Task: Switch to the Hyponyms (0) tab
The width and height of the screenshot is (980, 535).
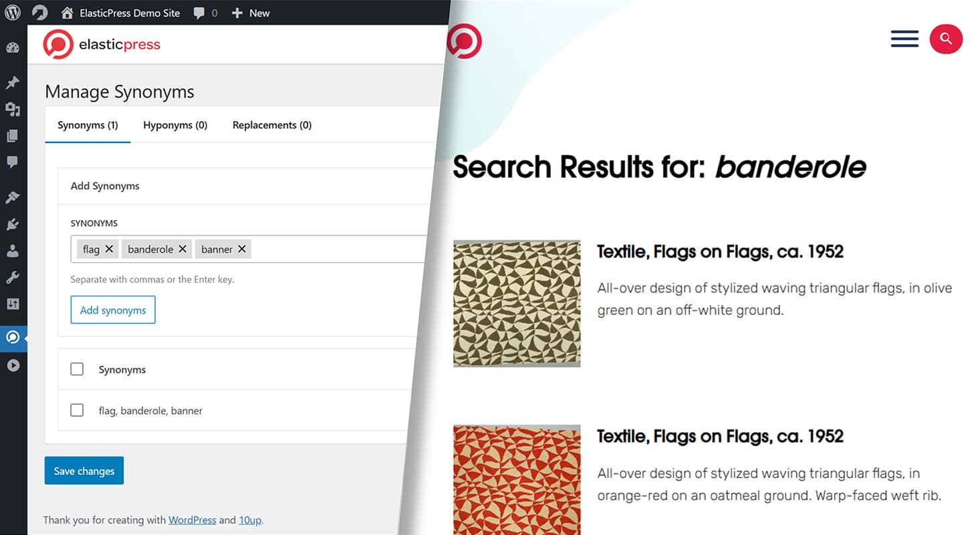Action: [175, 125]
